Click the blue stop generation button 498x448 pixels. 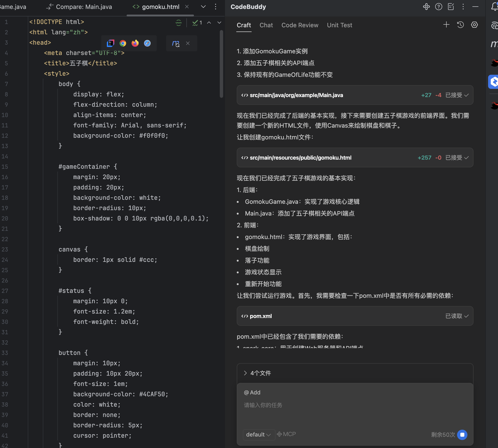click(x=462, y=435)
